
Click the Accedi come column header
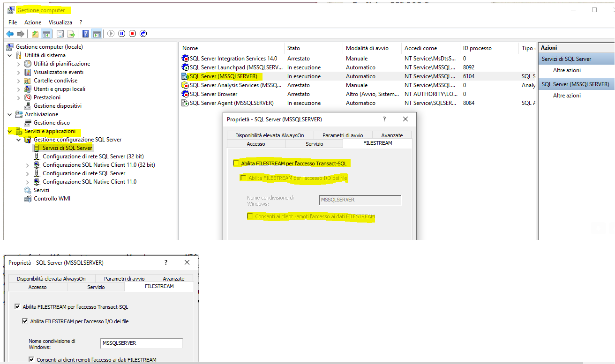coord(431,48)
